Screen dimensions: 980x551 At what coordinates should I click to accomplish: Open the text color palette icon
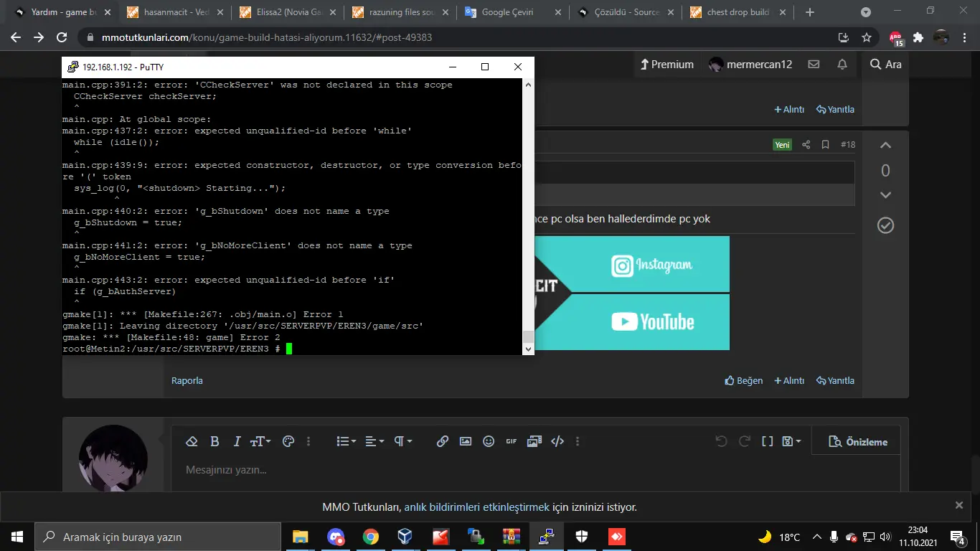tap(288, 441)
